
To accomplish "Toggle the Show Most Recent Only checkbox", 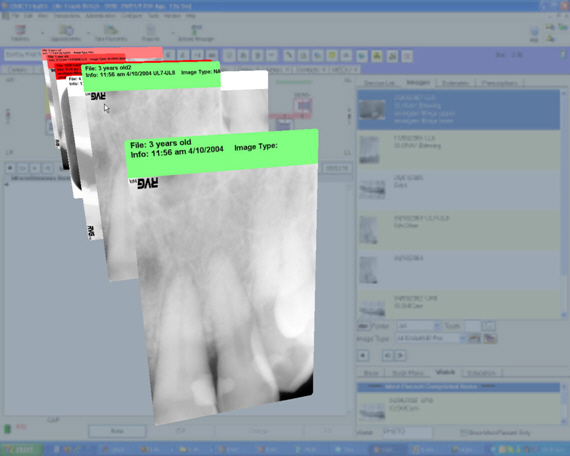I will pos(463,433).
